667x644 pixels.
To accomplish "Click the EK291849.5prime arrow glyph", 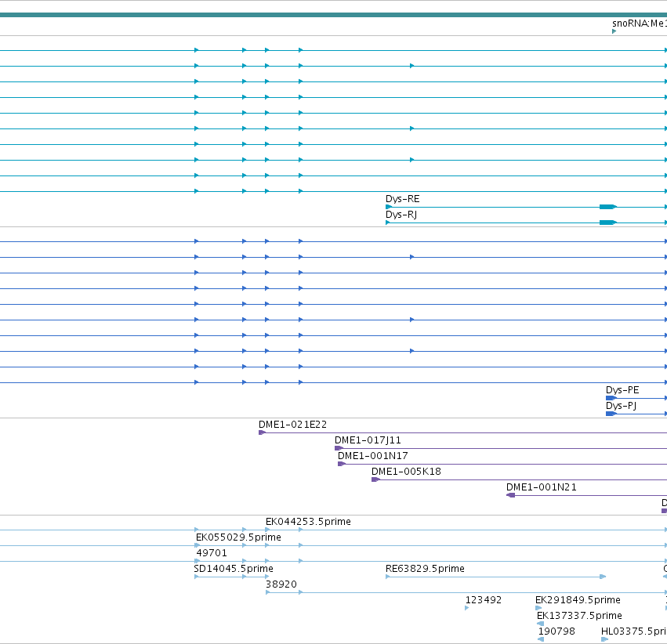I will pyautogui.click(x=538, y=608).
